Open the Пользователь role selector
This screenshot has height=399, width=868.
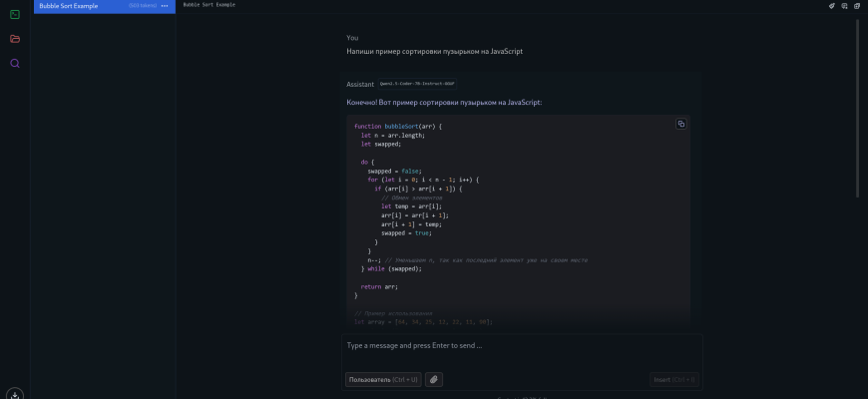(383, 379)
